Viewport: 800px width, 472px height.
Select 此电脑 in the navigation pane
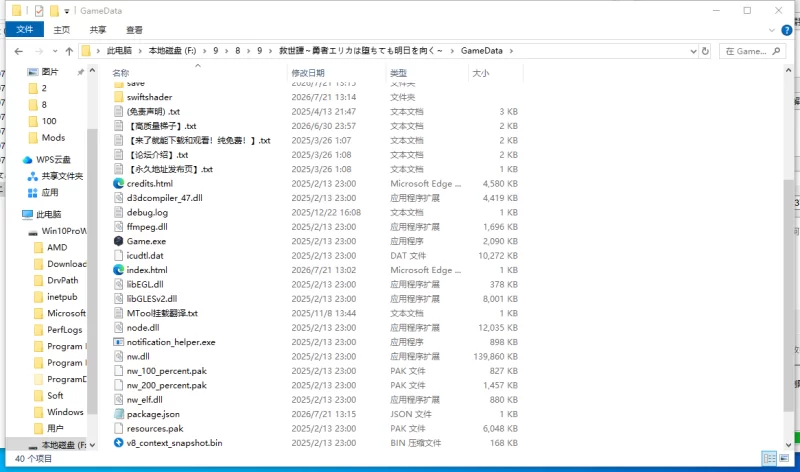pos(48,214)
